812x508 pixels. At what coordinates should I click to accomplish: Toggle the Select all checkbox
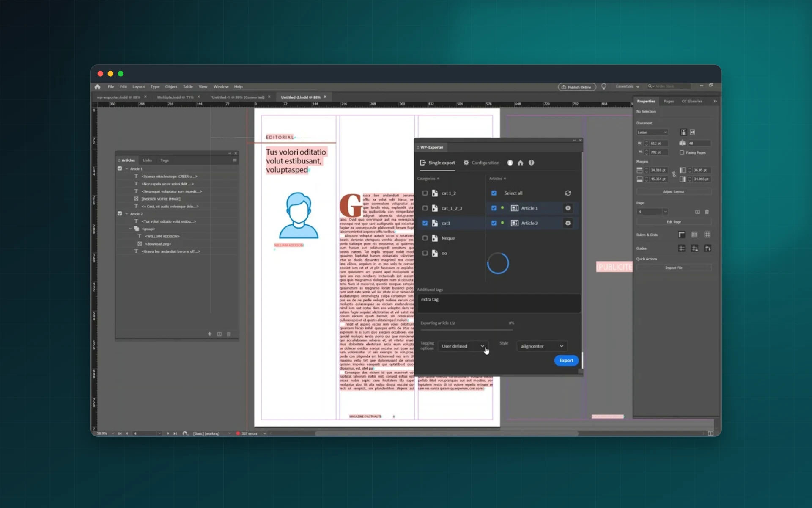[494, 193]
